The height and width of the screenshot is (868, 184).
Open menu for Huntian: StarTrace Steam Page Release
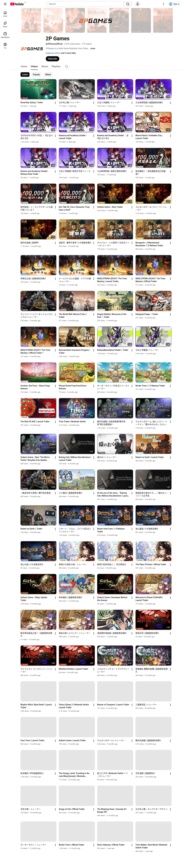(x=55, y=386)
